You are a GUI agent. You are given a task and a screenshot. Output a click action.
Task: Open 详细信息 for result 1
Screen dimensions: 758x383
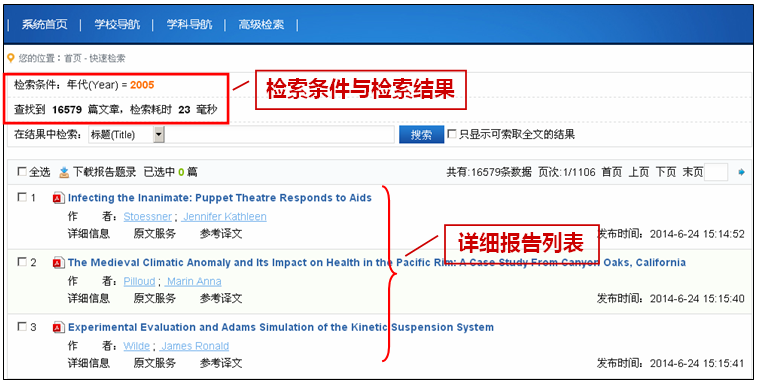point(88,234)
